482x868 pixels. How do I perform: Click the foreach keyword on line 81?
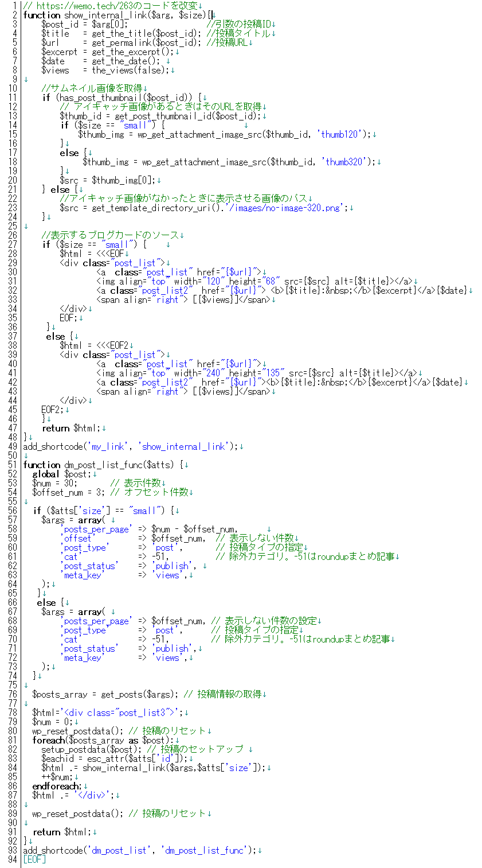[47, 739]
